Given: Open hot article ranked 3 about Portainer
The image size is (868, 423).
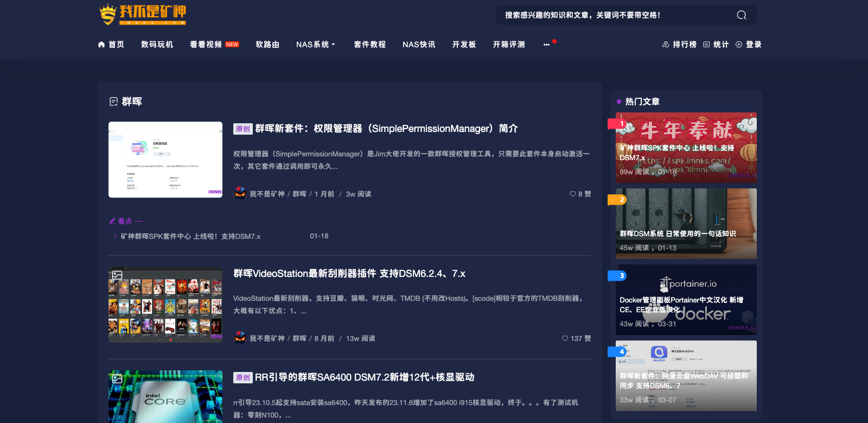Looking at the screenshot, I should coord(686,300).
